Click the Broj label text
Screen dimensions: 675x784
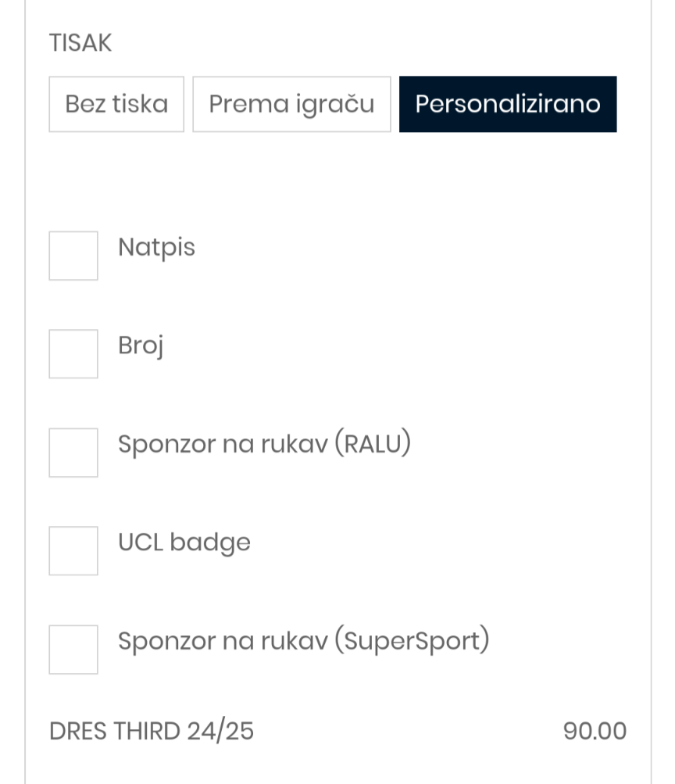141,345
